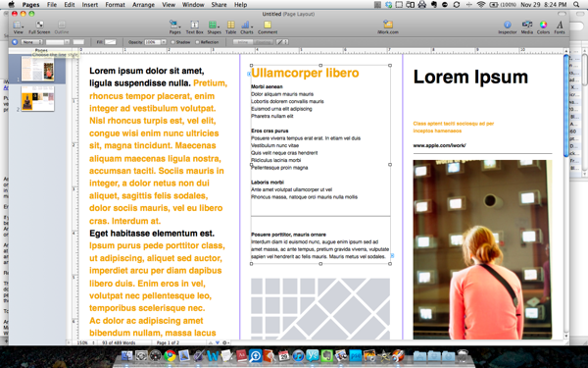Viewport: 588px width, 368px height.
Task: Open Google Chrome from the Dock
Action: pos(170,355)
